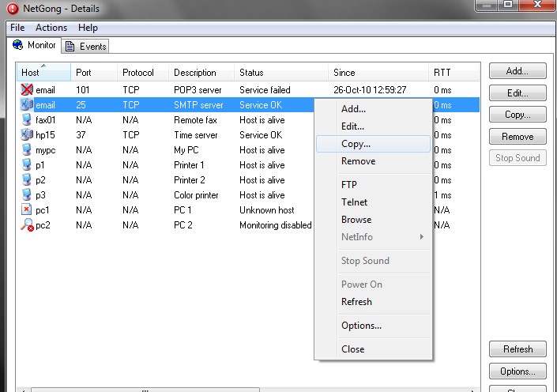The image size is (557, 392).
Task: Click the failed email host icon on port 101
Action: coord(27,90)
